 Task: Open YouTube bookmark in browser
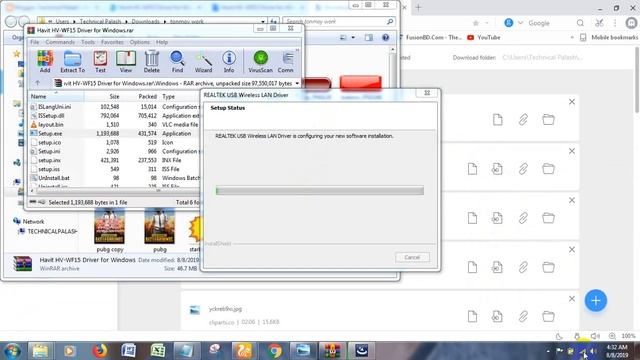484,37
